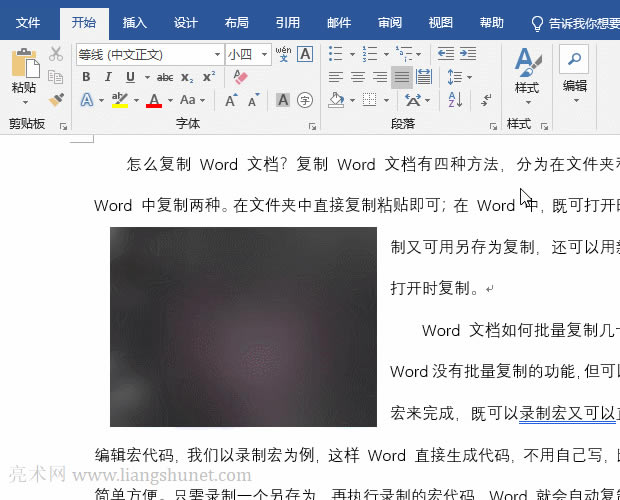Switch to the 插入 Insert tab

click(134, 23)
